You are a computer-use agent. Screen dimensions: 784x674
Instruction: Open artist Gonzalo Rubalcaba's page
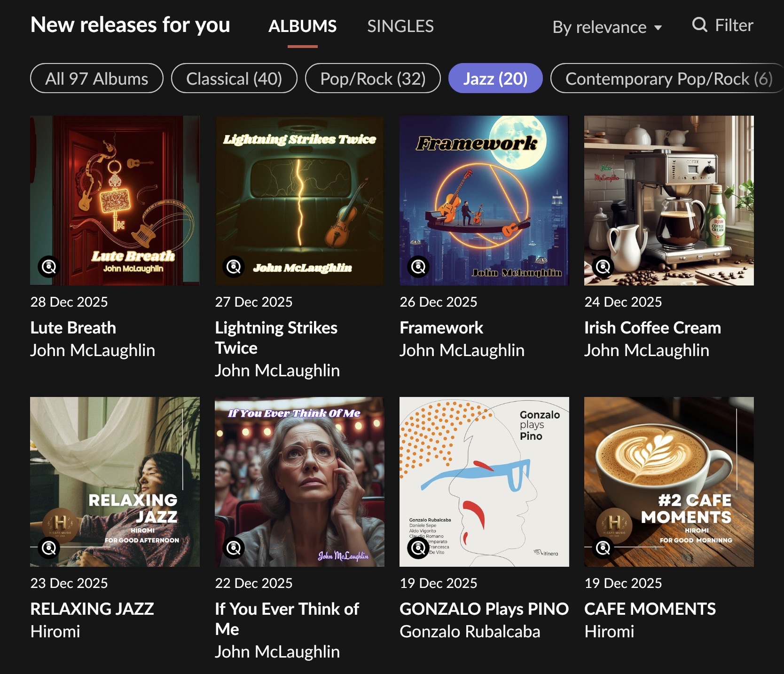pos(470,632)
